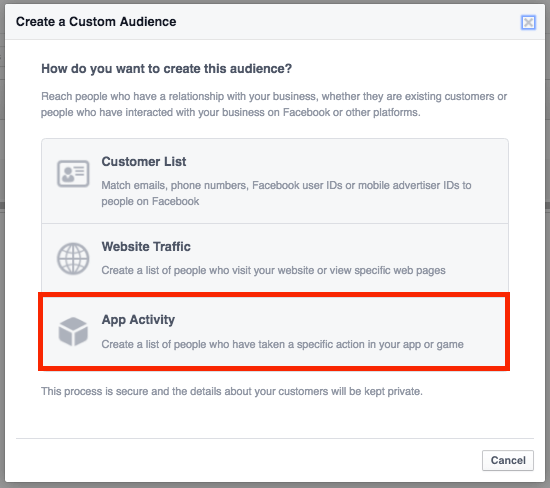Click the 'Create a Custom Audience' dialog title
This screenshot has width=550, height=488.
pos(96,22)
